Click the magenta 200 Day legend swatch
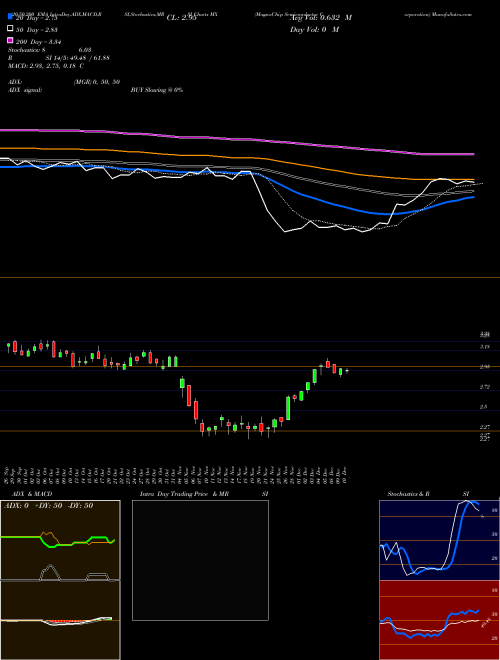 [x=10, y=41]
